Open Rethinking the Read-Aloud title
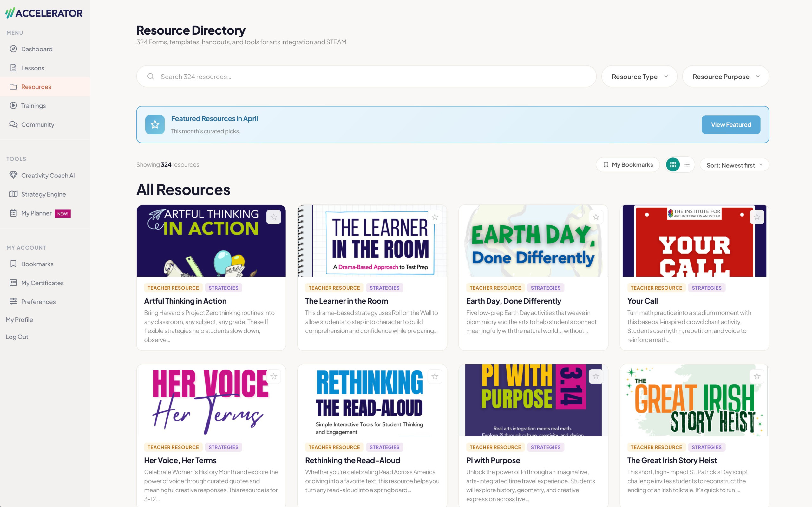 coord(352,460)
